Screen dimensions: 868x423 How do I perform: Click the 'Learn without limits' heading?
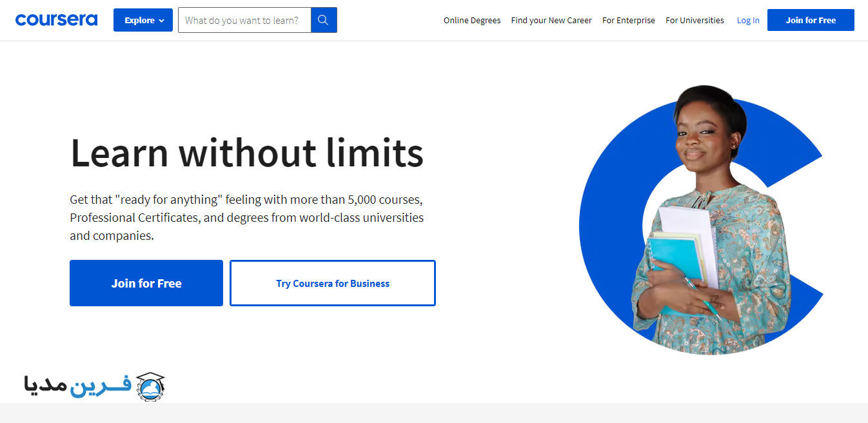click(247, 153)
